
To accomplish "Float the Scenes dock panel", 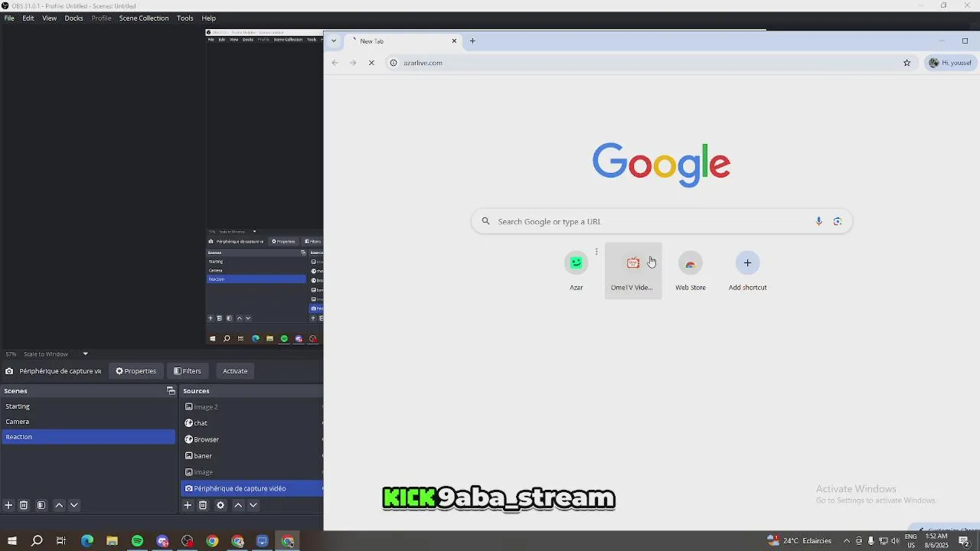I will coord(171,391).
